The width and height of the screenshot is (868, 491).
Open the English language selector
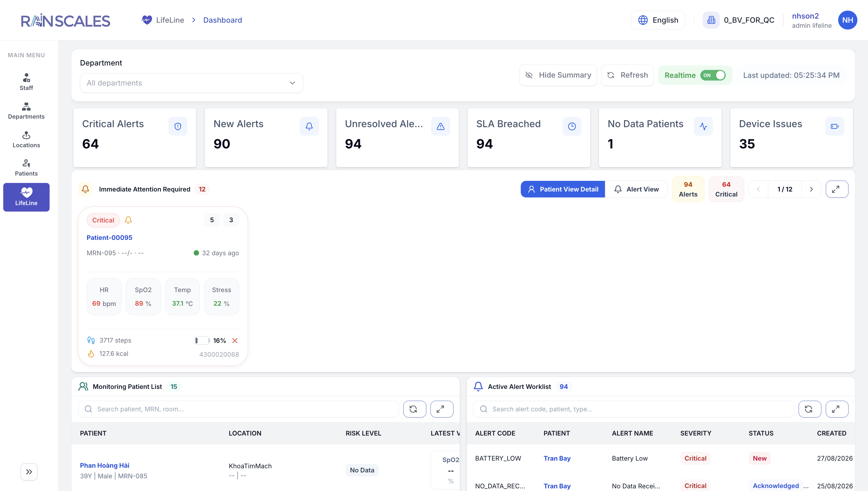(658, 20)
